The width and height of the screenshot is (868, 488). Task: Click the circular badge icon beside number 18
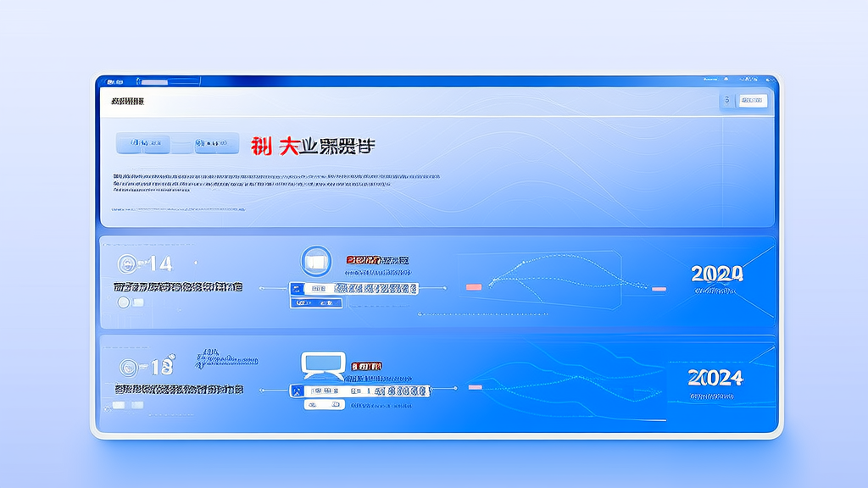pos(129,368)
